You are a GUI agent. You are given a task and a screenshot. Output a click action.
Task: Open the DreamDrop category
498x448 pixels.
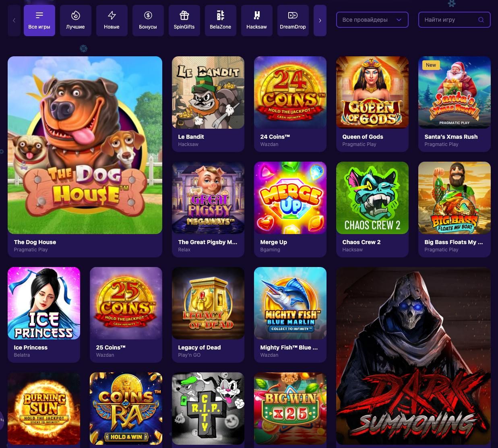293,21
